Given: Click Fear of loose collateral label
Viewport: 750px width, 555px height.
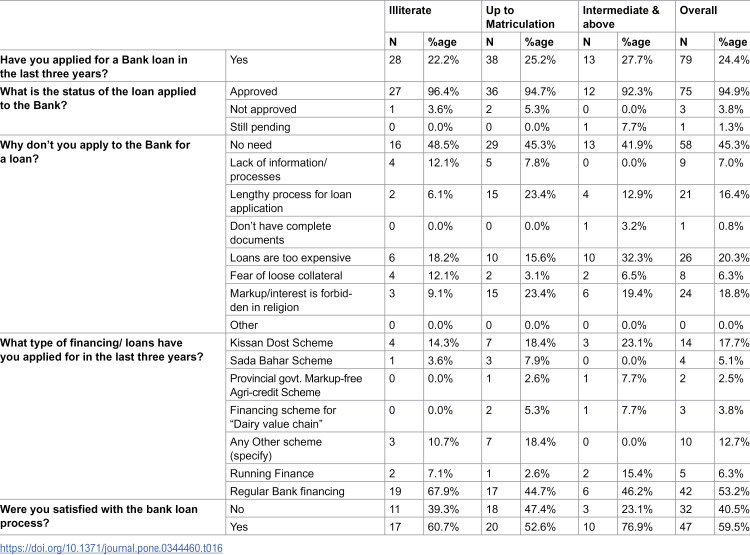Looking at the screenshot, I should pyautogui.click(x=286, y=275).
